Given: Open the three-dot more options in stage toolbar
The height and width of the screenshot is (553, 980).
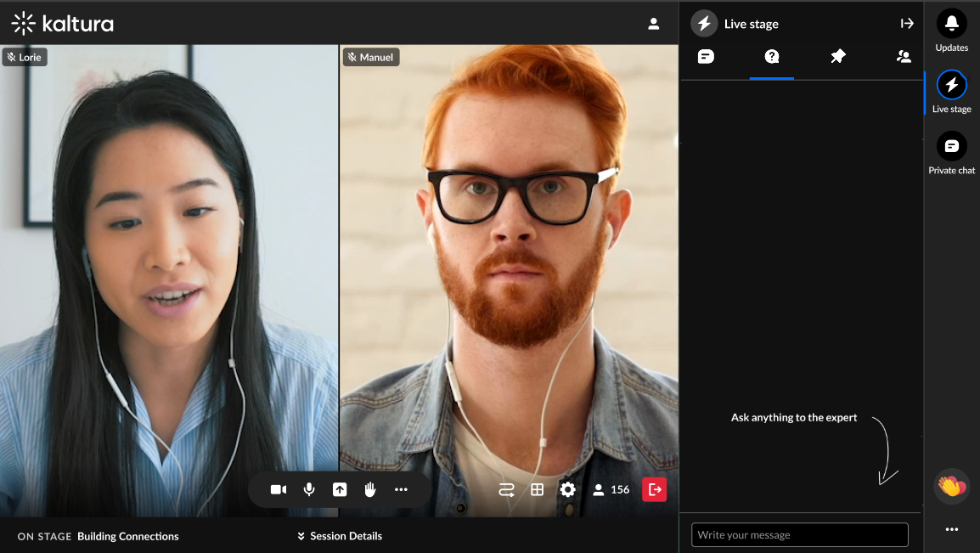Looking at the screenshot, I should [401, 489].
